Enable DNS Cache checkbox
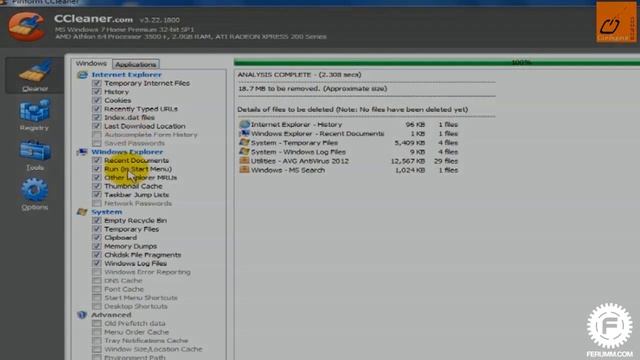Screen dimensions: 640x360 coord(97,280)
